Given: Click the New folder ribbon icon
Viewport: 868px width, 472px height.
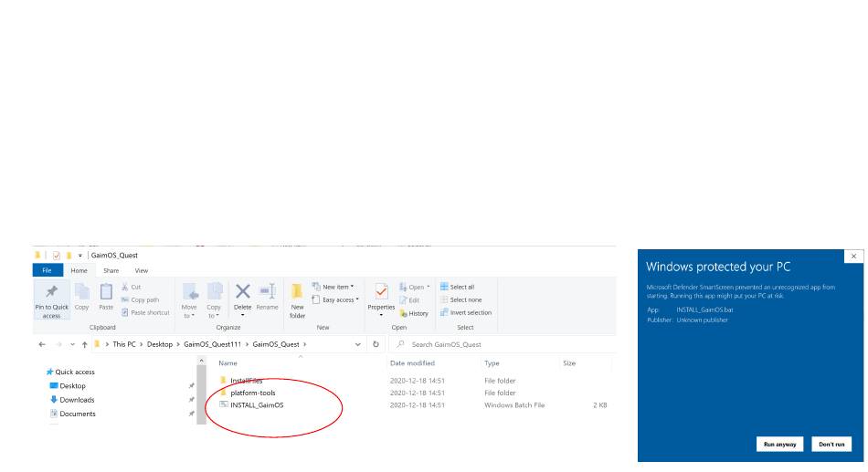Looking at the screenshot, I should 297,291.
